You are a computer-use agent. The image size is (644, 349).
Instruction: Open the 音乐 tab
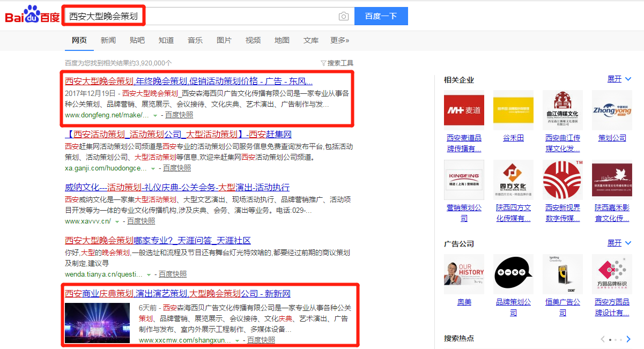195,40
